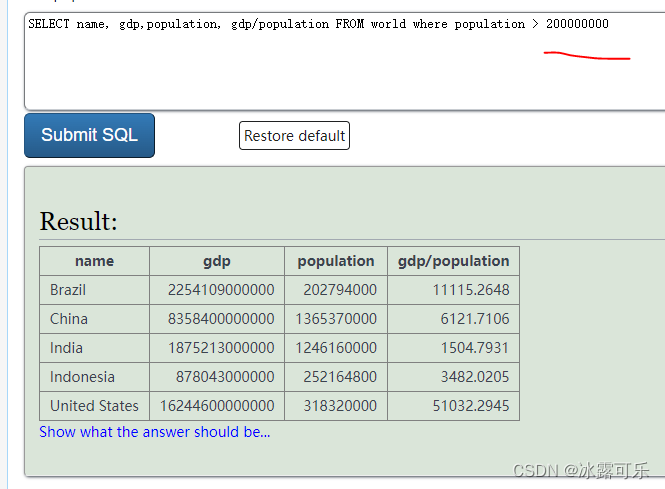Click the Submit SQL button
Viewport: 665px width, 489px height.
[x=89, y=135]
